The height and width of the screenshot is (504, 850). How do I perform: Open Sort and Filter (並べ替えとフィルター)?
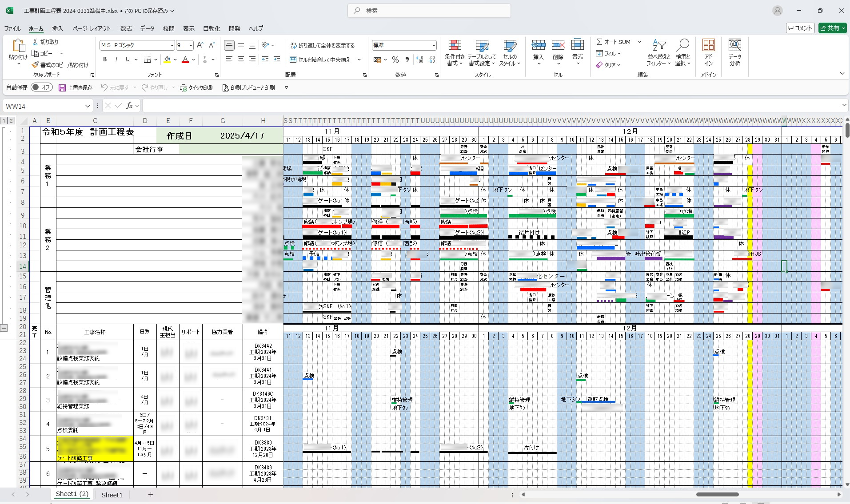click(659, 53)
